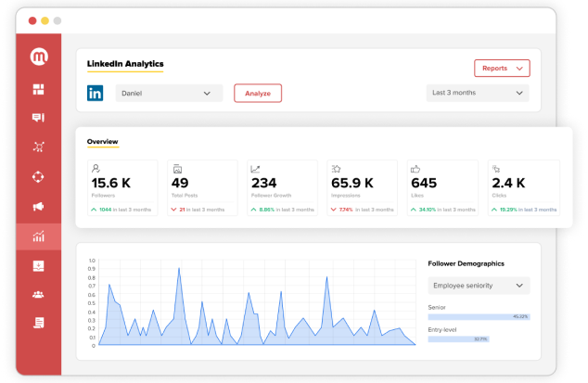Select the analytics chart sidebar icon
Screen dimensions: 588x383
pos(38,236)
